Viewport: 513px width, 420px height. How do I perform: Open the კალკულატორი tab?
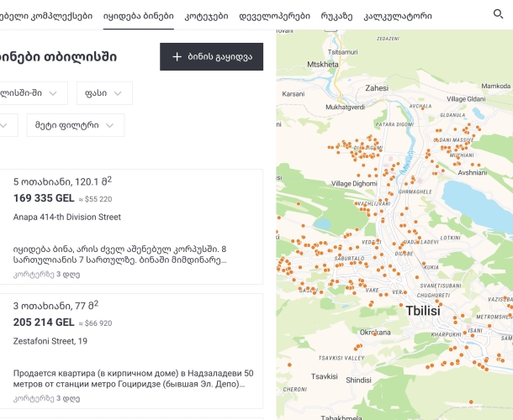(398, 16)
